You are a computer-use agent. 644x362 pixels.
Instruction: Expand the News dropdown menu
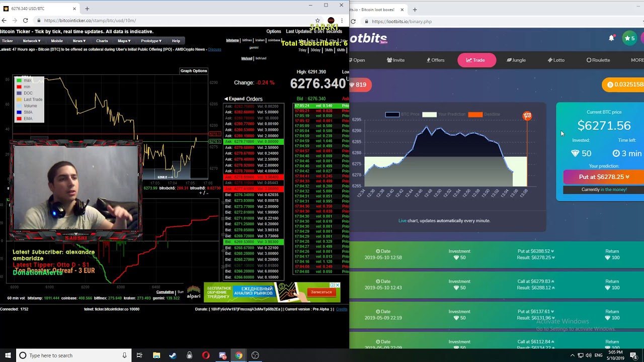coord(78,41)
